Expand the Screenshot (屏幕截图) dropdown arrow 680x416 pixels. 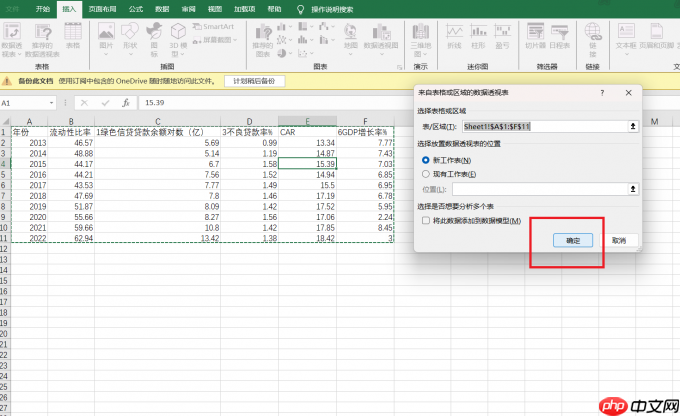[x=235, y=40]
